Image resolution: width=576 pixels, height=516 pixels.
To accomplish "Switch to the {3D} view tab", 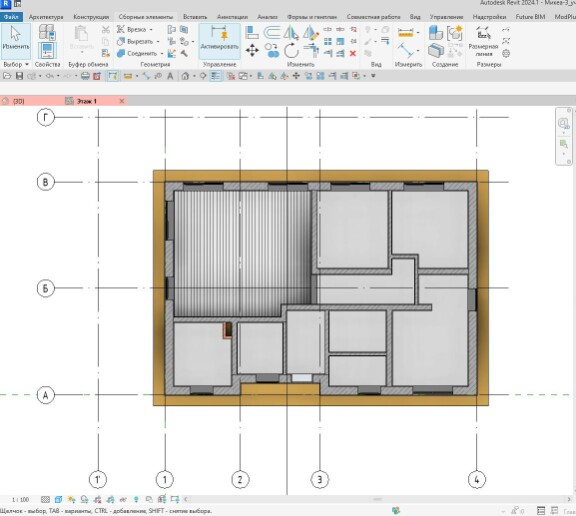I will (19, 101).
